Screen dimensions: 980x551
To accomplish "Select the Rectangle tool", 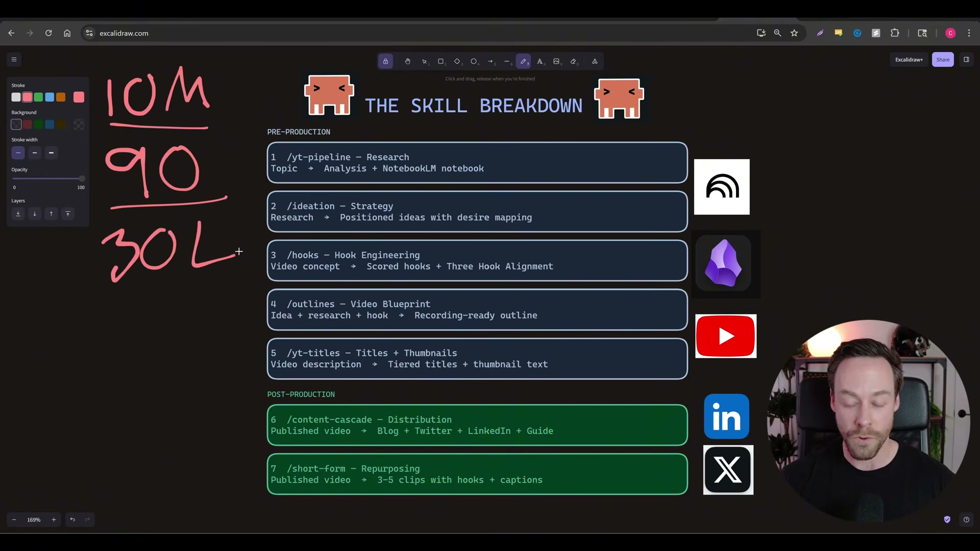I will click(x=441, y=61).
